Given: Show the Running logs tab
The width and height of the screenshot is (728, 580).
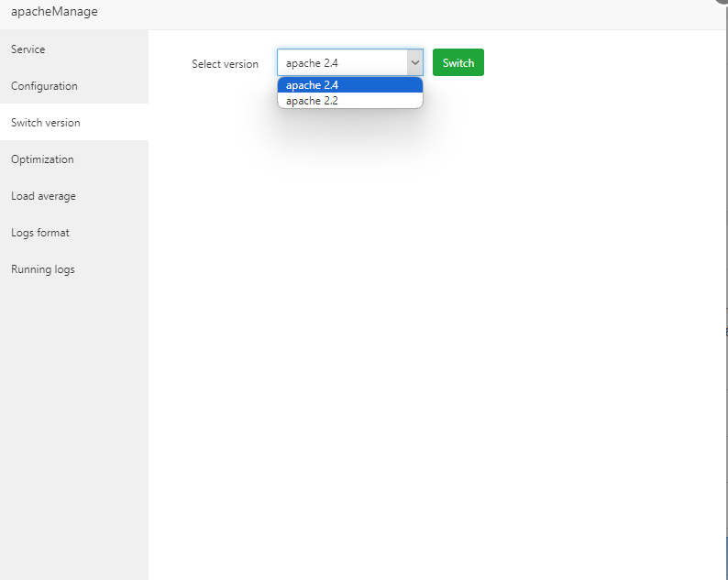Looking at the screenshot, I should 74,269.
